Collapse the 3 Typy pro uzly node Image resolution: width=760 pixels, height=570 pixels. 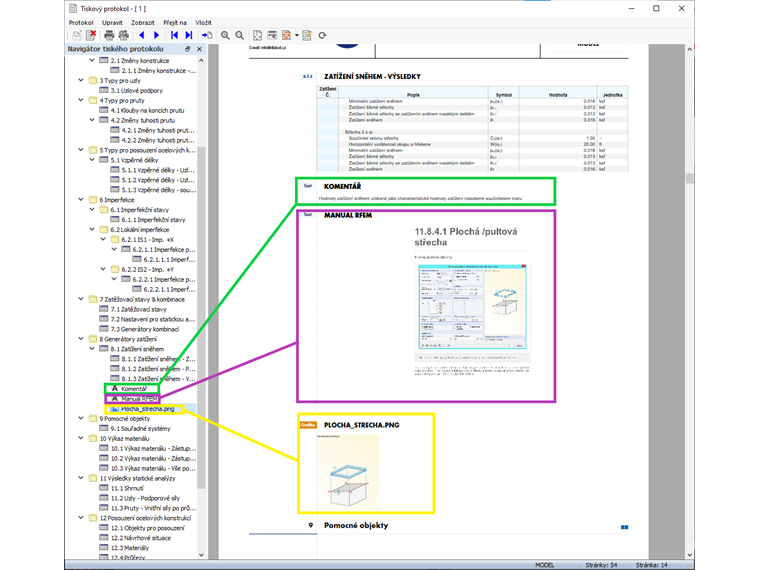81,80
